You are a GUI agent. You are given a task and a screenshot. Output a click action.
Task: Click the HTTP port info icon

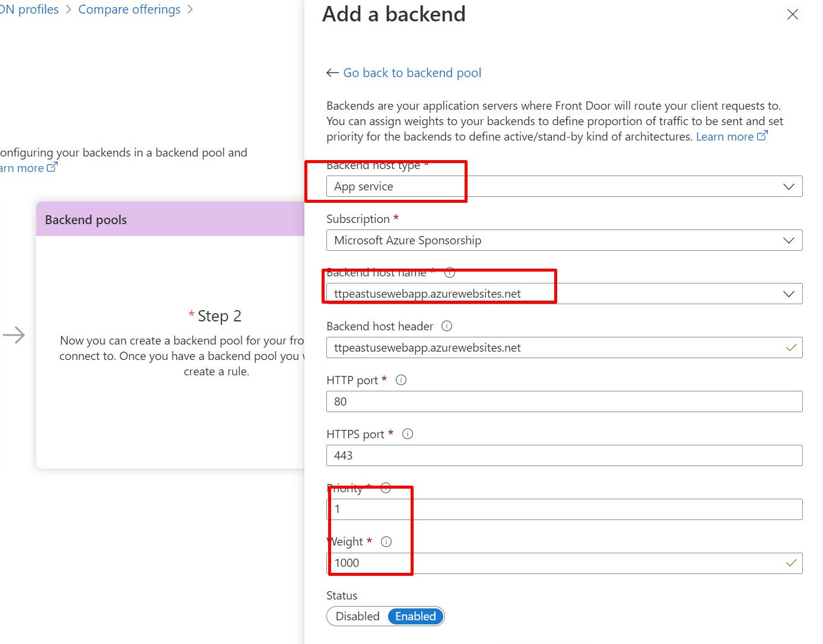(401, 380)
